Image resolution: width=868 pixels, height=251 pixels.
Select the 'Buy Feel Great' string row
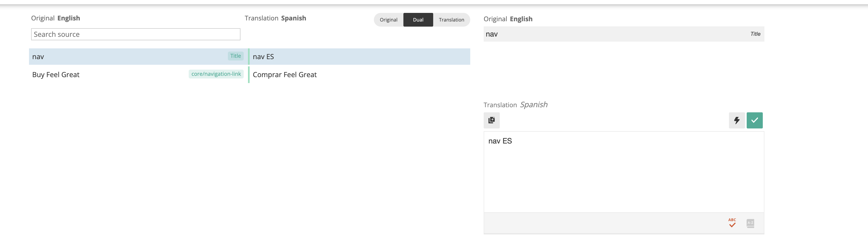coord(138,74)
